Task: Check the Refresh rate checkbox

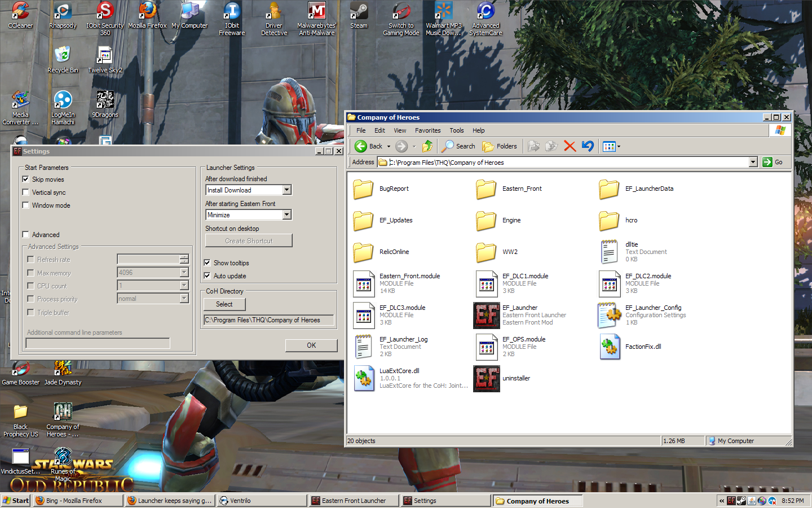Action: (30, 259)
